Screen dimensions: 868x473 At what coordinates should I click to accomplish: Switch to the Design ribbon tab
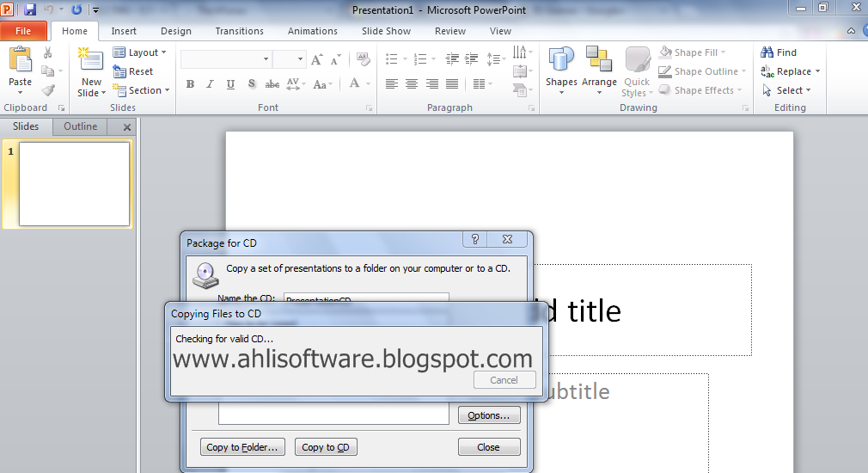tap(176, 31)
